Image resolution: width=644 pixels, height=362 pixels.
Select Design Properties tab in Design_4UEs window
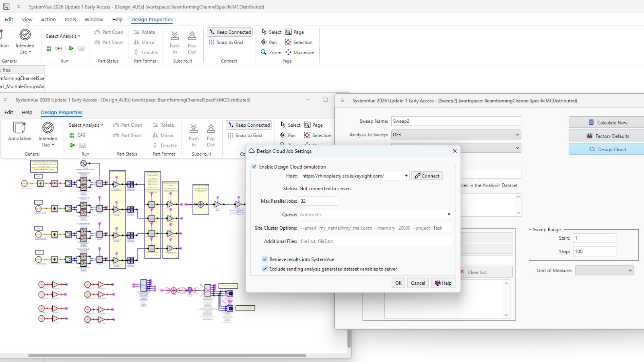tap(62, 113)
